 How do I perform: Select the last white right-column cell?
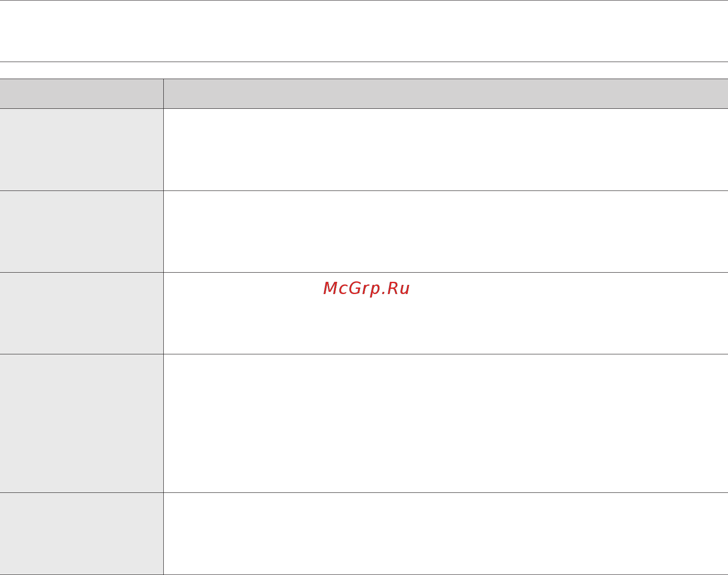click(446, 533)
